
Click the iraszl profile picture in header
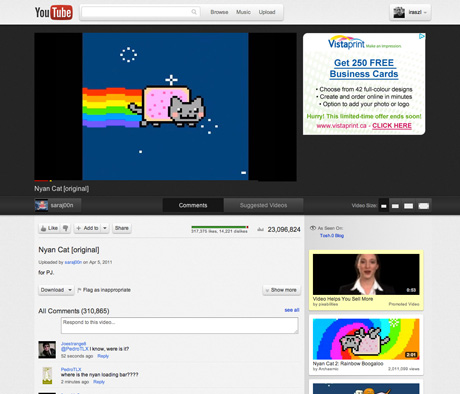pos(399,12)
